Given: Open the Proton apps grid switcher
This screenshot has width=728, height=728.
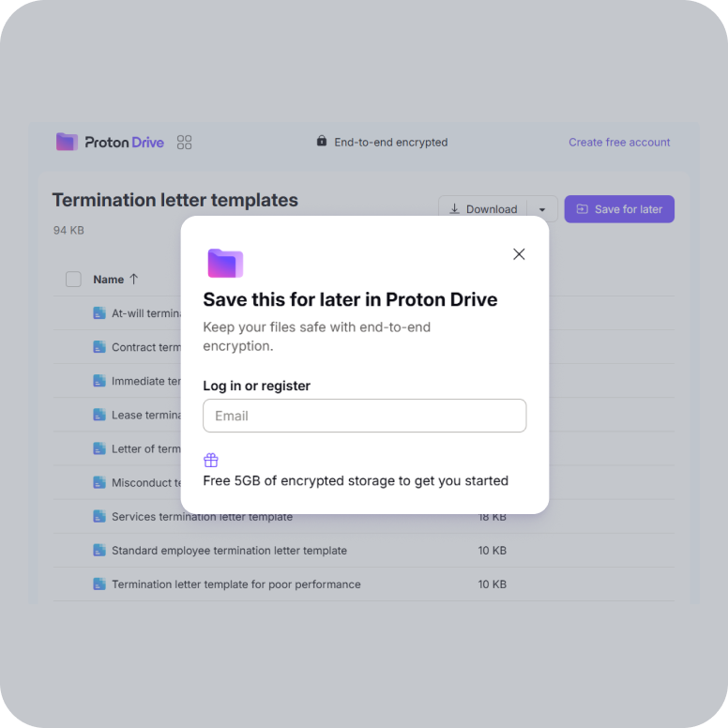Looking at the screenshot, I should pos(184,142).
